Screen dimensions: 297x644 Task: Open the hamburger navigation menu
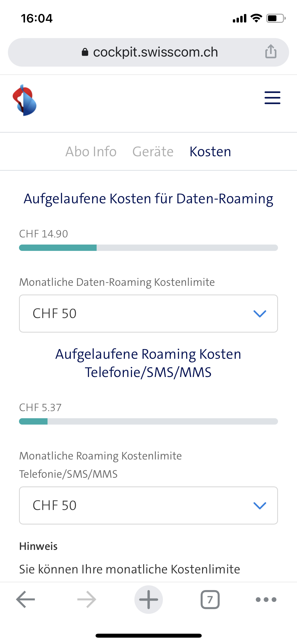(272, 98)
